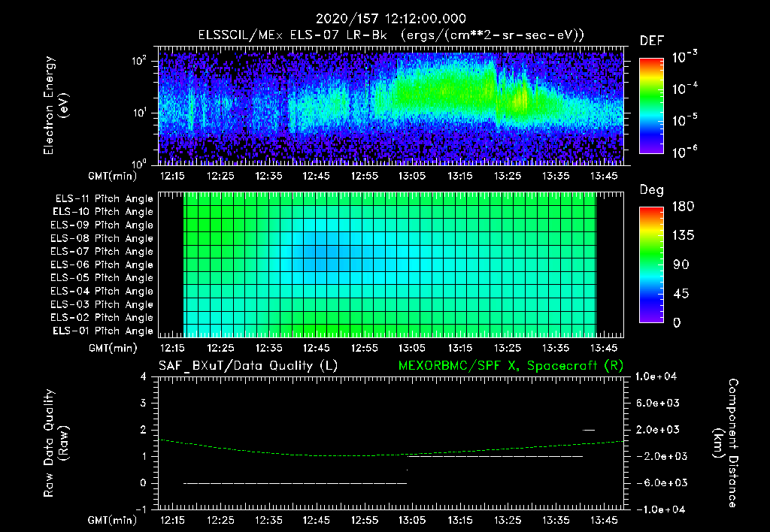The width and height of the screenshot is (770, 532).
Task: Click the Raw Data Quality (Raw) axis label
Action: [56, 443]
